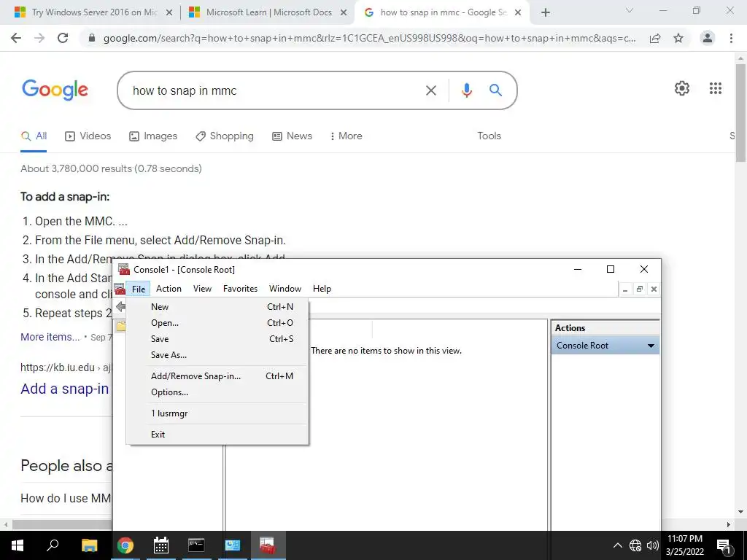Open the More search filters menu
Viewport: 747px width, 560px height.
click(x=346, y=136)
